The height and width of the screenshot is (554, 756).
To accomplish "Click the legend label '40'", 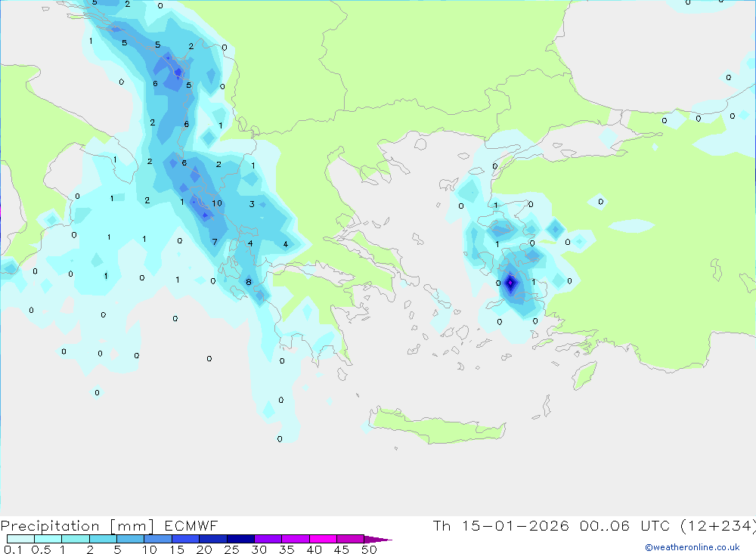I will pyautogui.click(x=314, y=549).
